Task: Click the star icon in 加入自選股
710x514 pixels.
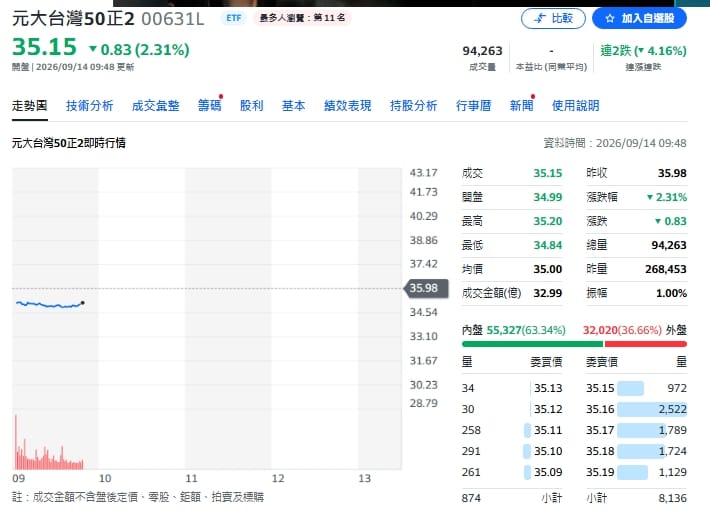Action: (x=609, y=19)
